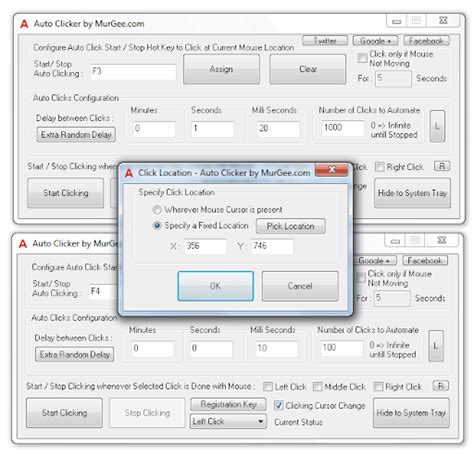Open Facebook link in bottom window

click(x=425, y=260)
